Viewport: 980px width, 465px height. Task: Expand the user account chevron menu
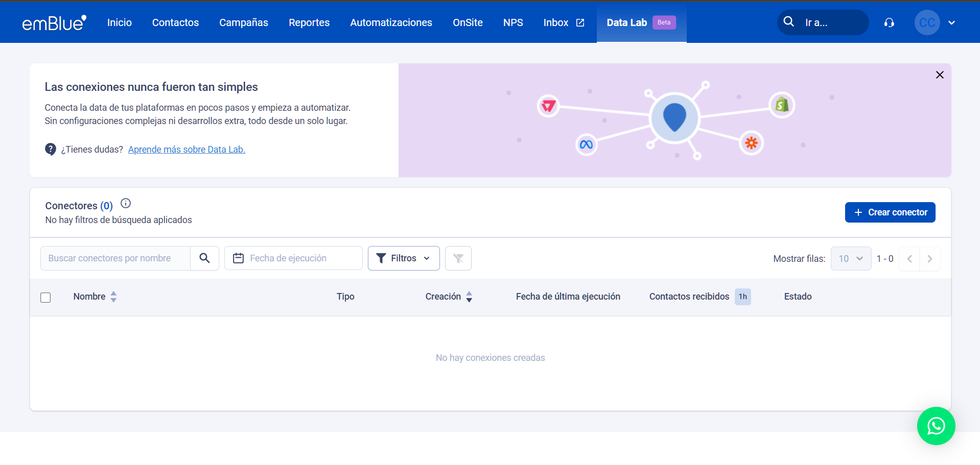click(x=951, y=23)
